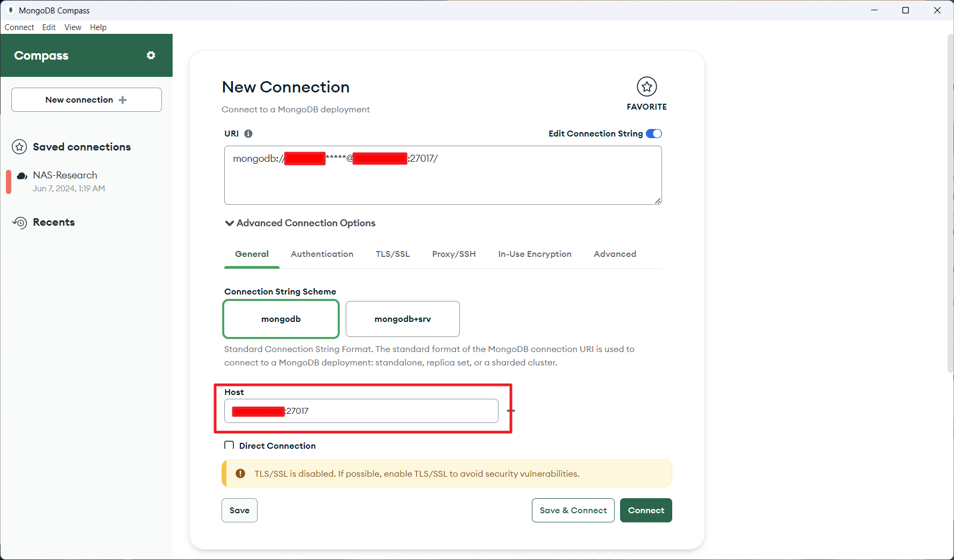
Task: Toggle the Edit Connection String switch
Action: tap(654, 134)
